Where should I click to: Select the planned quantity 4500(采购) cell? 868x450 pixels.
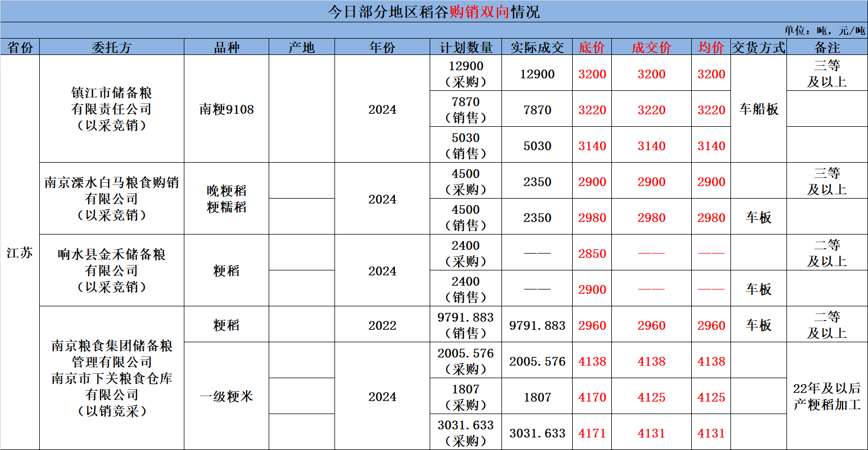click(x=466, y=181)
